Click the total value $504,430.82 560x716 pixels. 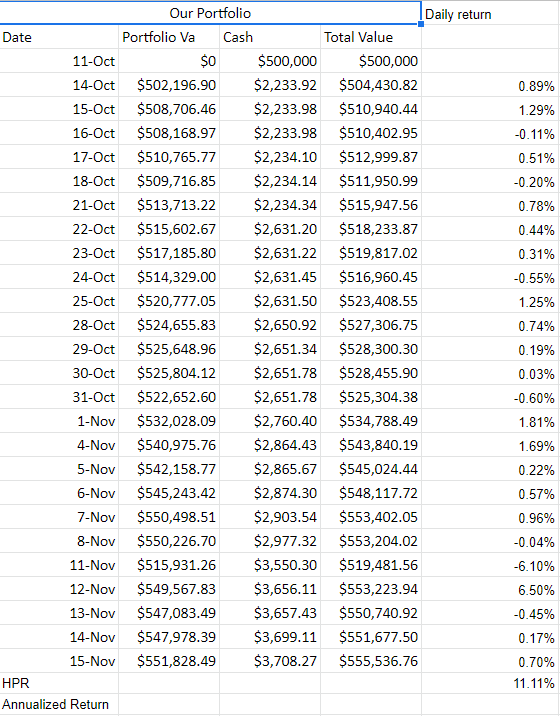[x=371, y=85]
